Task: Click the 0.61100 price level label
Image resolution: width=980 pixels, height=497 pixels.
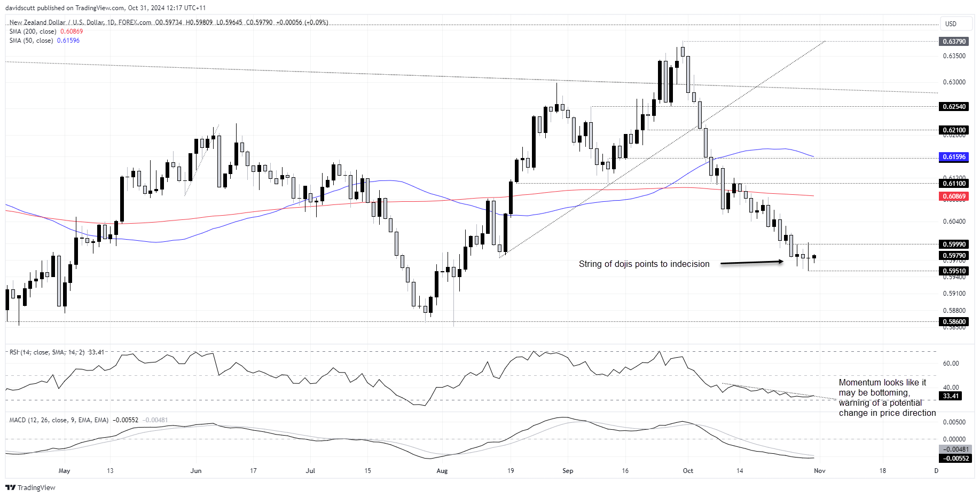Action: tap(954, 183)
